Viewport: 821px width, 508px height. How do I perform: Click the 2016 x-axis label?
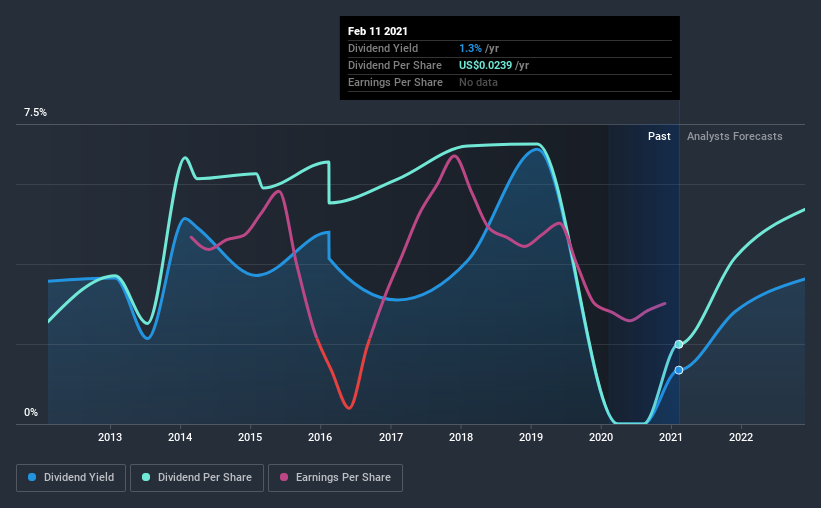coord(320,437)
